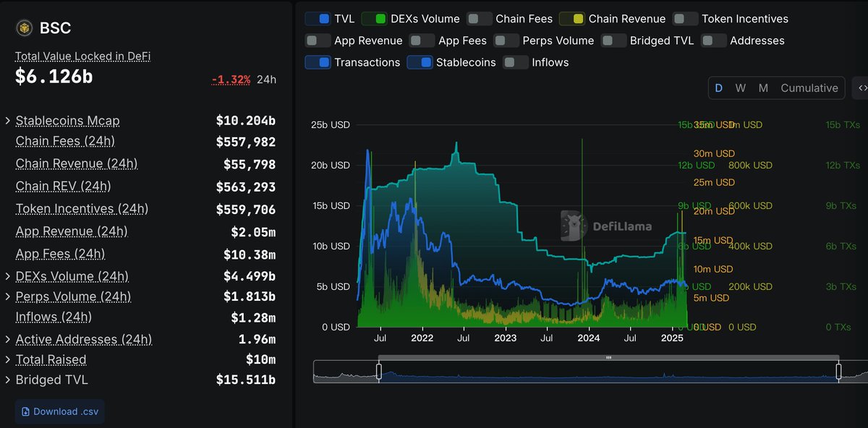Toggle the TVL chart series

tap(318, 19)
